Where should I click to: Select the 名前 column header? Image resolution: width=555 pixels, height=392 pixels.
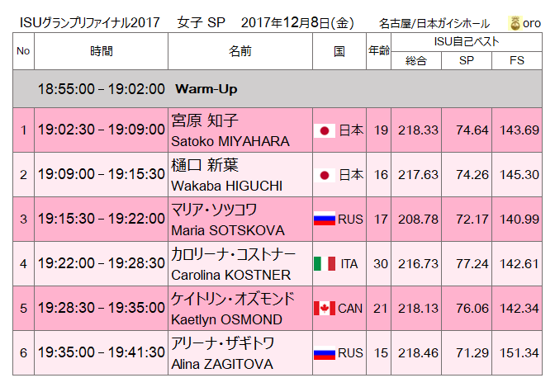240,51
